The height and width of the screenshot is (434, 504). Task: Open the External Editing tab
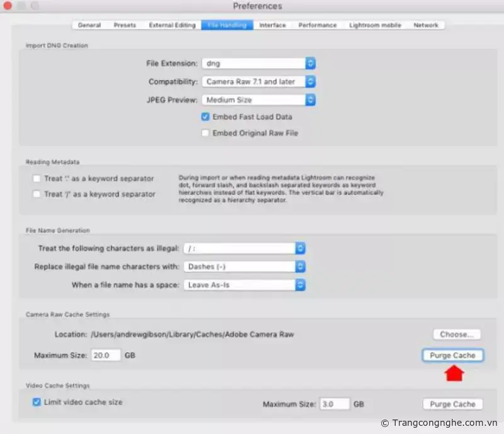172,25
